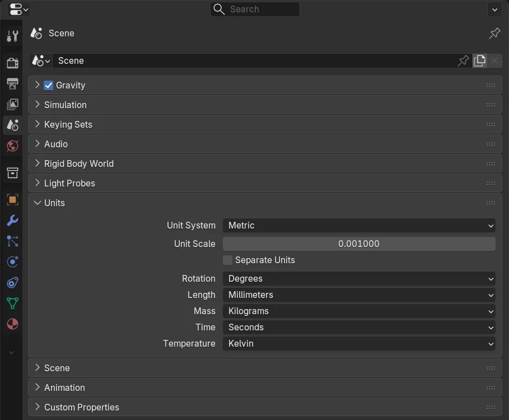Toggle pin on the properties header
509x420 pixels.
tap(494, 33)
